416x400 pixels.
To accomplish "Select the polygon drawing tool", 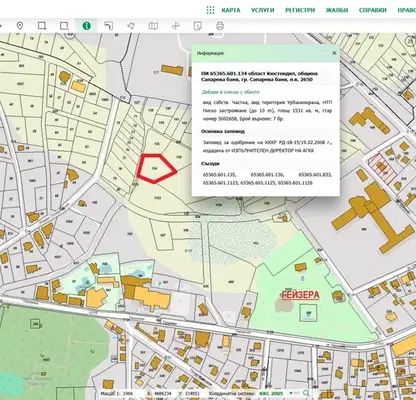I will coord(131,26).
